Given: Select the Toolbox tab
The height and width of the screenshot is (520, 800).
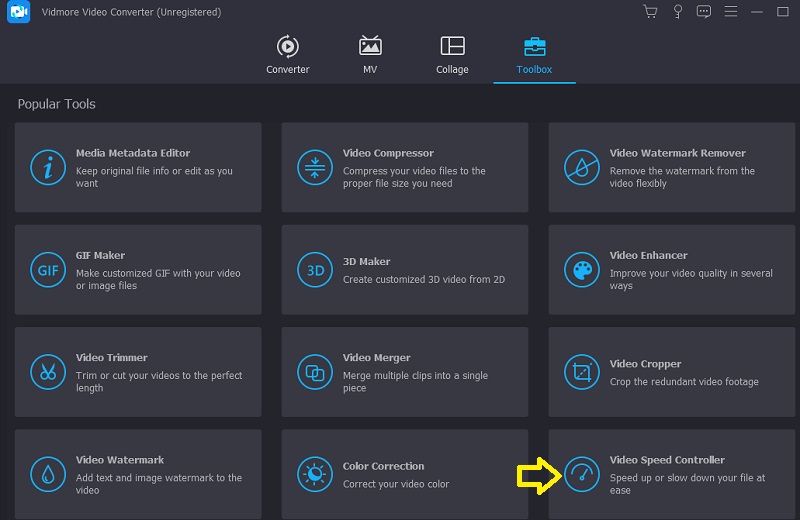Looking at the screenshot, I should tap(534, 56).
